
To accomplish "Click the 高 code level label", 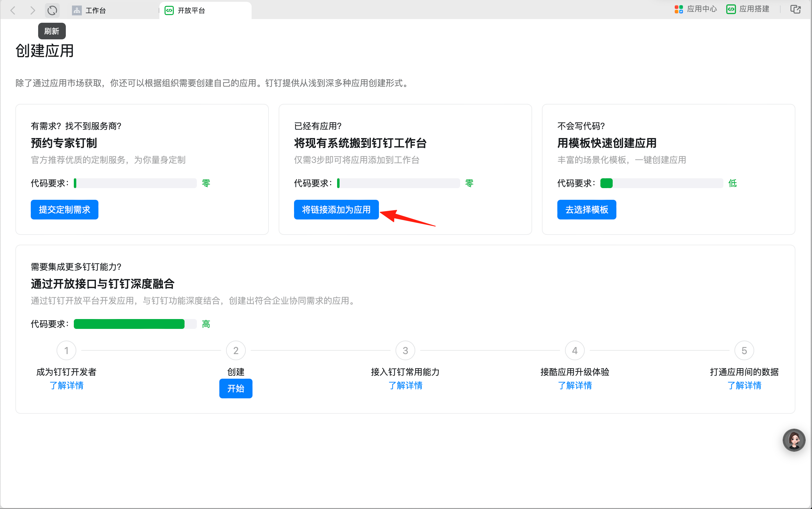I will [x=206, y=324].
